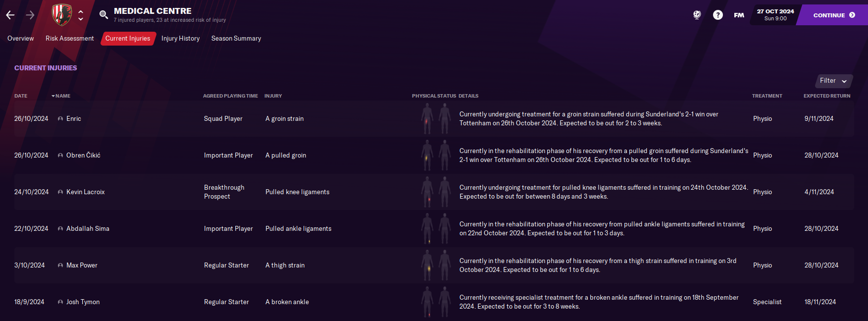Open the Injury History tab

pos(181,39)
